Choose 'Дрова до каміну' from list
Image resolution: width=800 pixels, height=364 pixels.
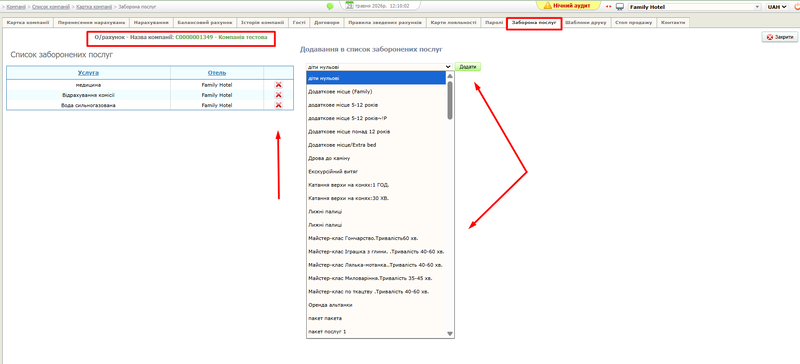pos(377,158)
